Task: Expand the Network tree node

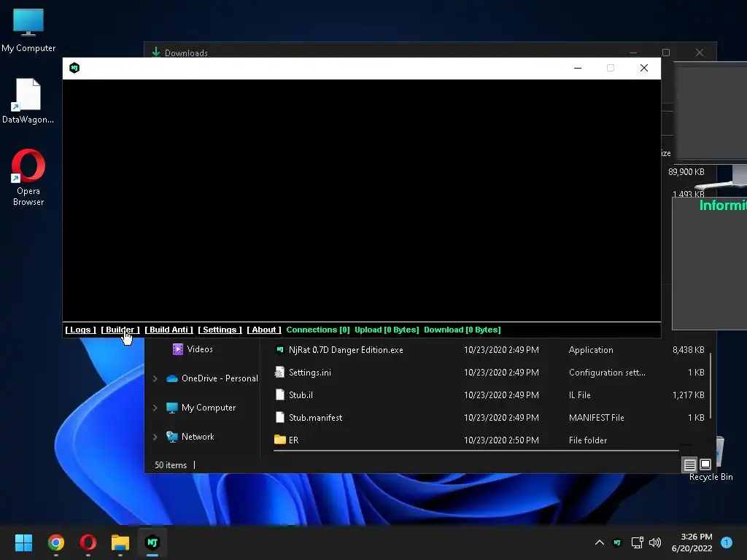Action: [x=155, y=437]
